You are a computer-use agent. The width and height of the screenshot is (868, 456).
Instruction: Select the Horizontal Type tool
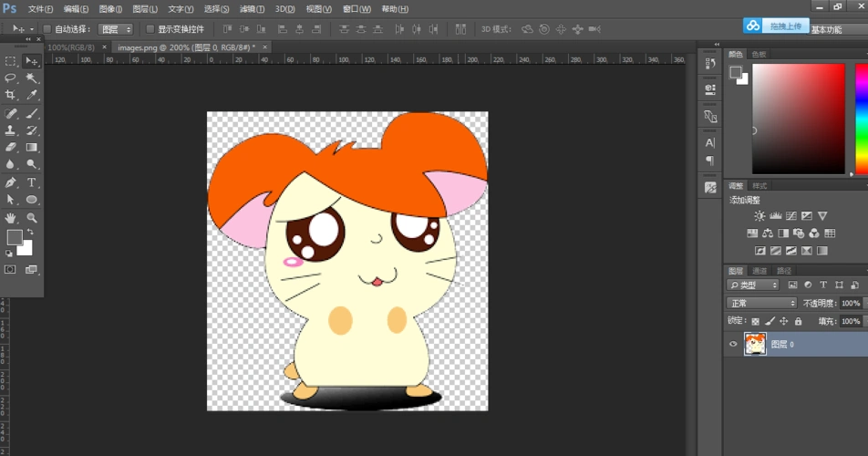click(x=32, y=182)
